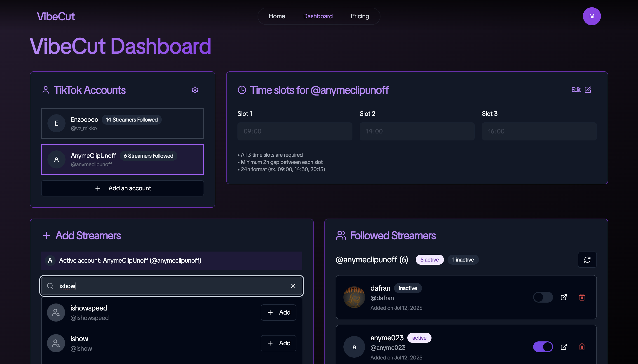Screen dimensions: 638x364
Task: Edit the time slots
Action: (x=581, y=90)
